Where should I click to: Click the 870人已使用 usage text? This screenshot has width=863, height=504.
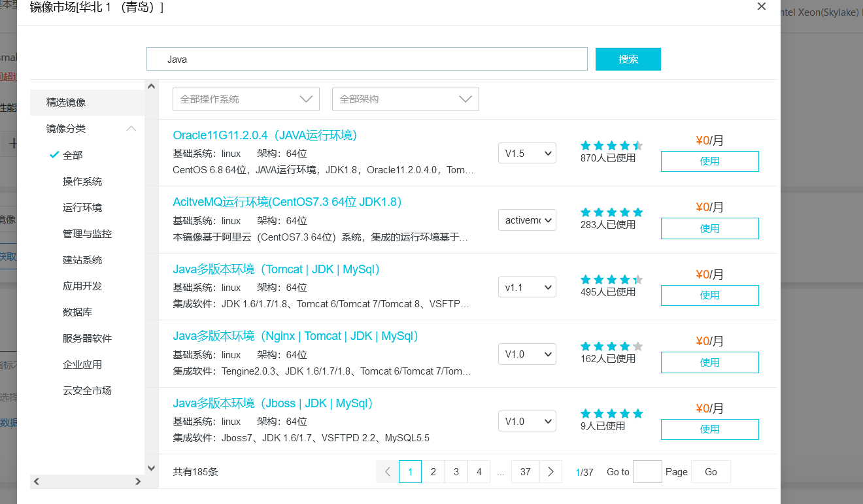(608, 158)
